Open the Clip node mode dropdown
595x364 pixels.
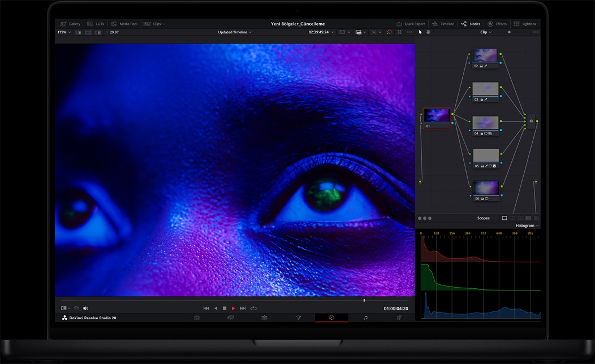[485, 32]
